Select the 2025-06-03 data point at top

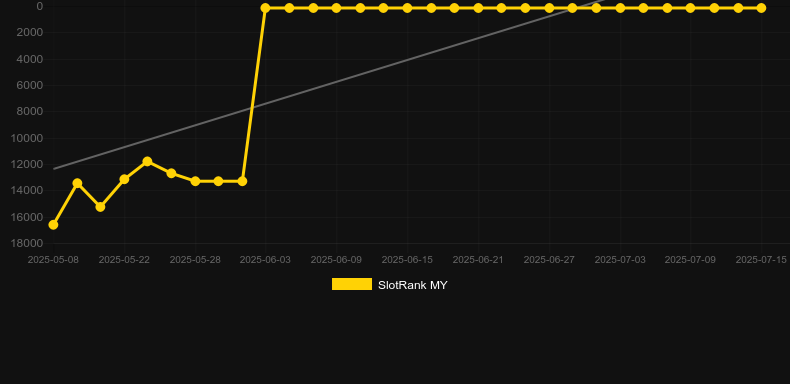pos(266,8)
